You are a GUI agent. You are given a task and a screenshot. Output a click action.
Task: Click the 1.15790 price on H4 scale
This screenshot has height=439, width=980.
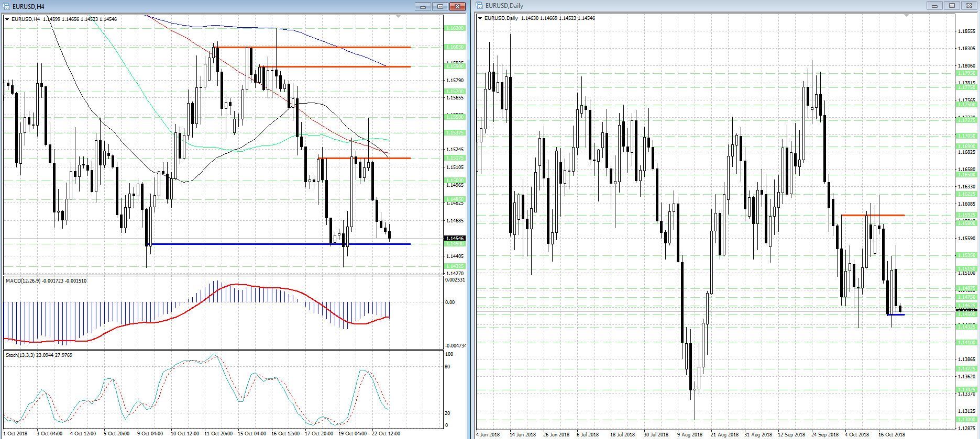coord(455,81)
